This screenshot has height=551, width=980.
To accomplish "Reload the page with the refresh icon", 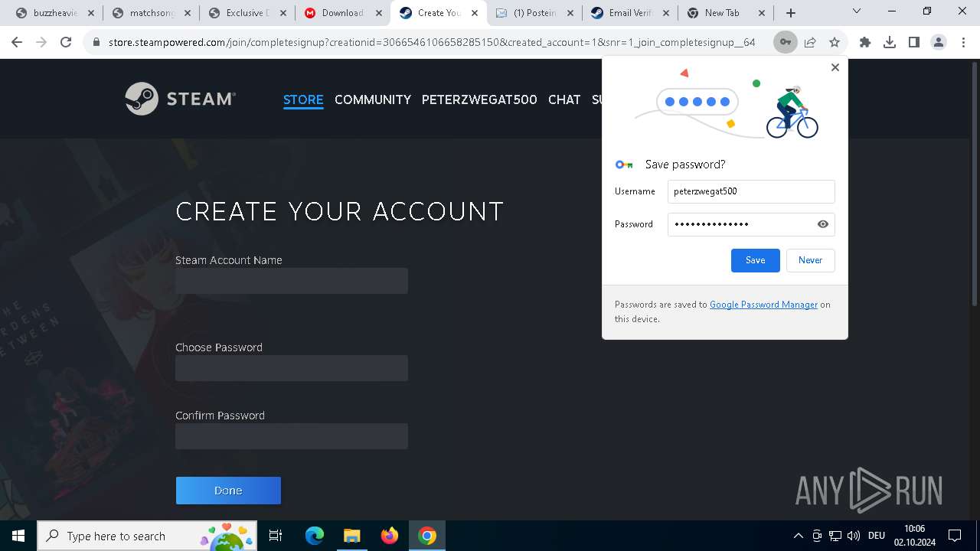I will point(66,42).
